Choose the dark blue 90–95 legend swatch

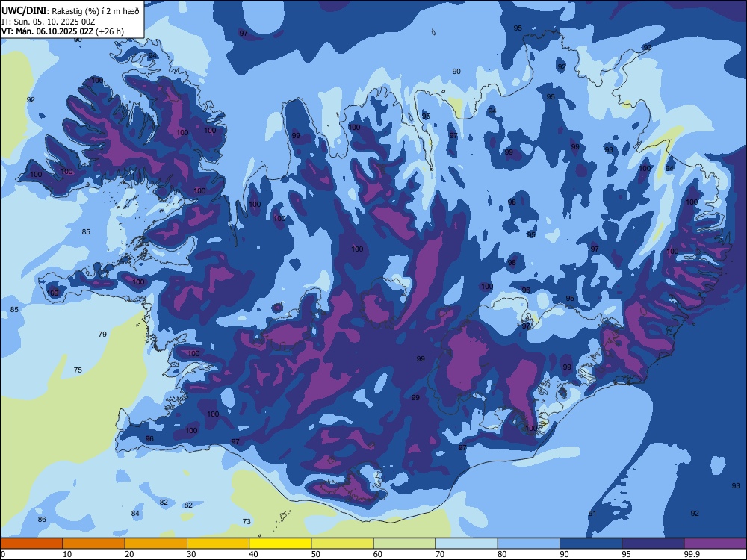click(591, 544)
